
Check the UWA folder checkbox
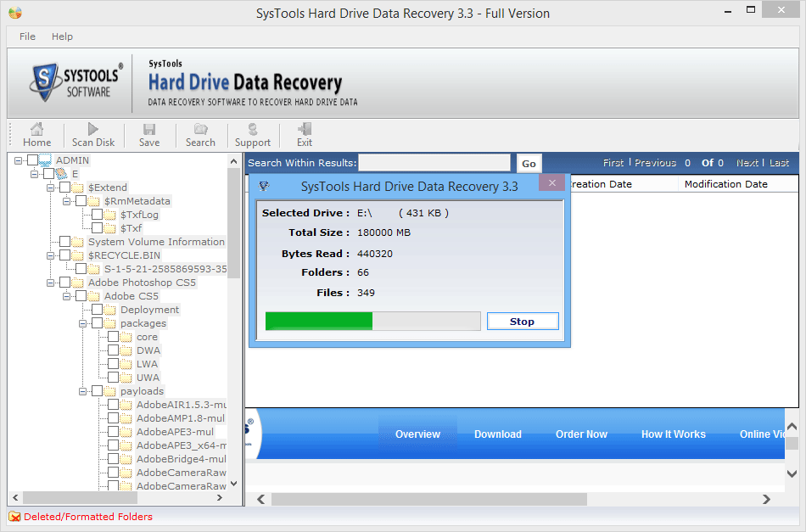(113, 378)
